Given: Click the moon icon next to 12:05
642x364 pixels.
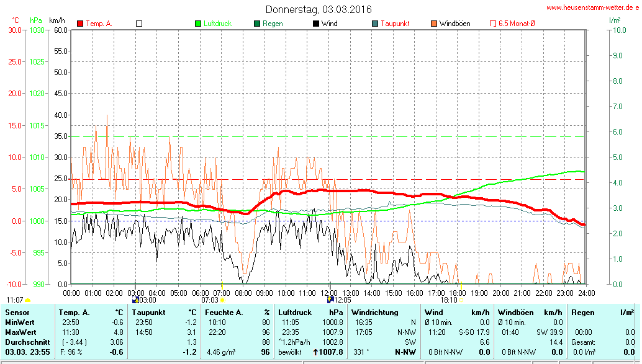Looking at the screenshot, I should (x=330, y=300).
